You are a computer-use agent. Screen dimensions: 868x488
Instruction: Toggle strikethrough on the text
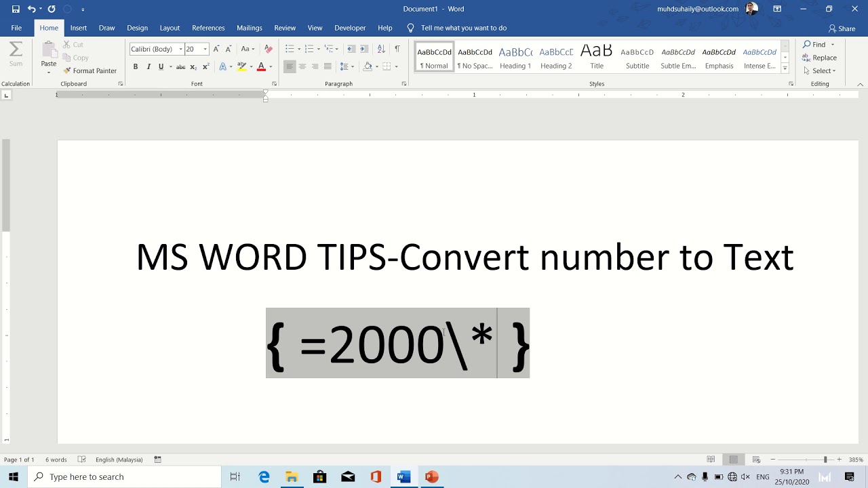click(180, 66)
